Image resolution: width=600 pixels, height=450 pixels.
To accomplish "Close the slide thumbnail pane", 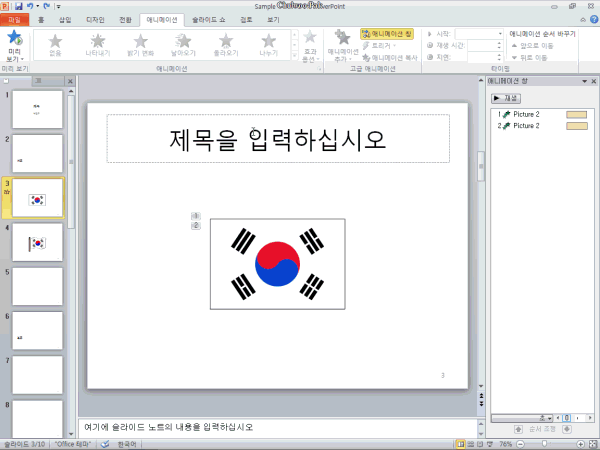I will pos(70,81).
